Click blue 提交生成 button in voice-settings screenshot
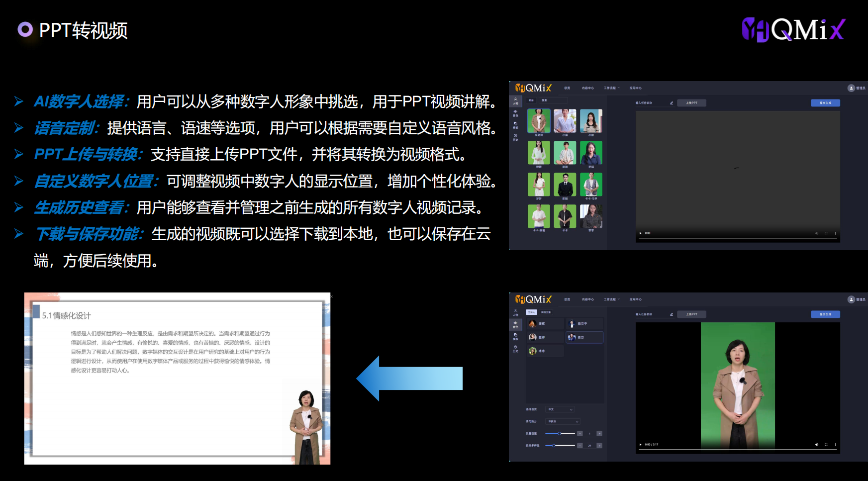The height and width of the screenshot is (481, 868). pyautogui.click(x=825, y=314)
